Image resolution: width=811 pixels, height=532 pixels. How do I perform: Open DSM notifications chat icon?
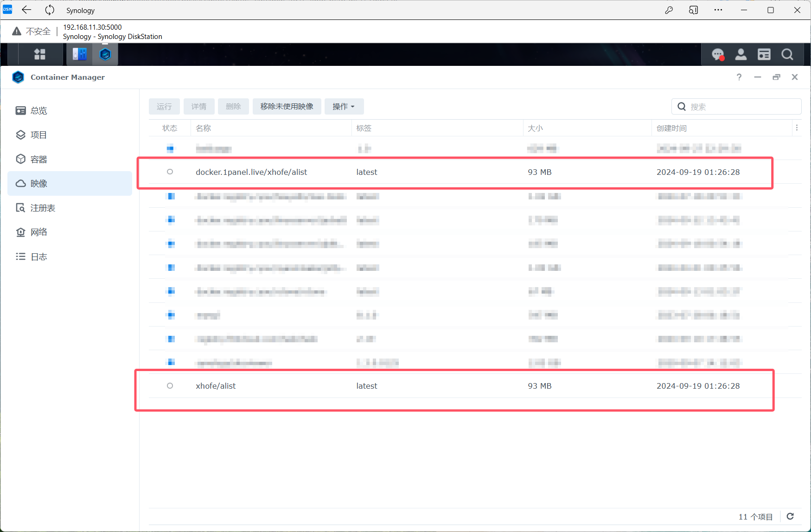(x=718, y=55)
